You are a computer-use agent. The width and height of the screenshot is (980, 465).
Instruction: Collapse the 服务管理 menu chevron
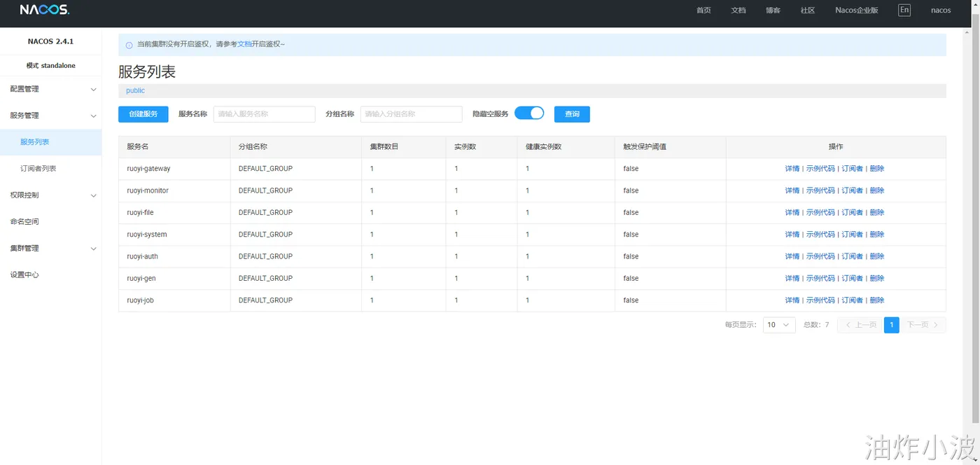pos(94,116)
